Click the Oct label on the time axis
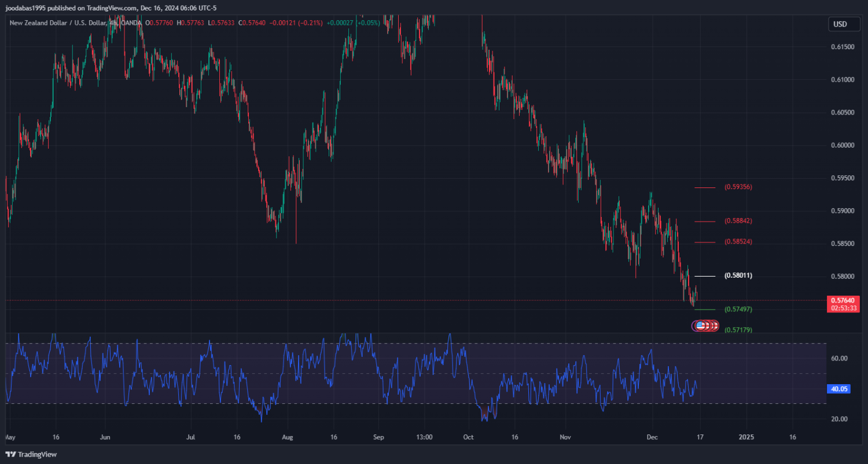This screenshot has height=464, width=868. [469, 437]
